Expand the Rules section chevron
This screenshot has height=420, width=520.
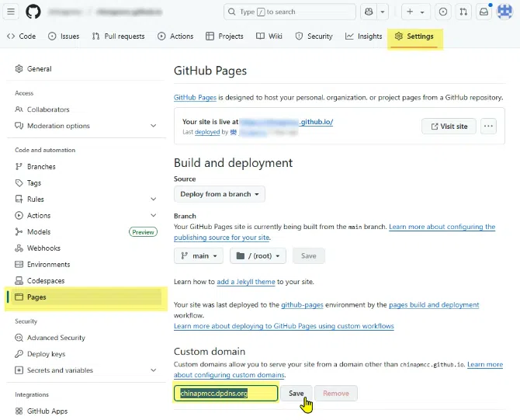(x=153, y=199)
